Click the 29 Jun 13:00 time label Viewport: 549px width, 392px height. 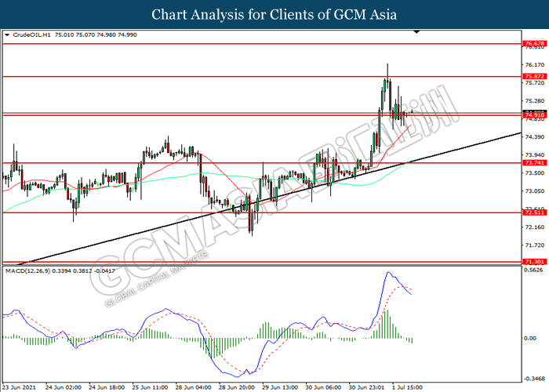point(280,387)
